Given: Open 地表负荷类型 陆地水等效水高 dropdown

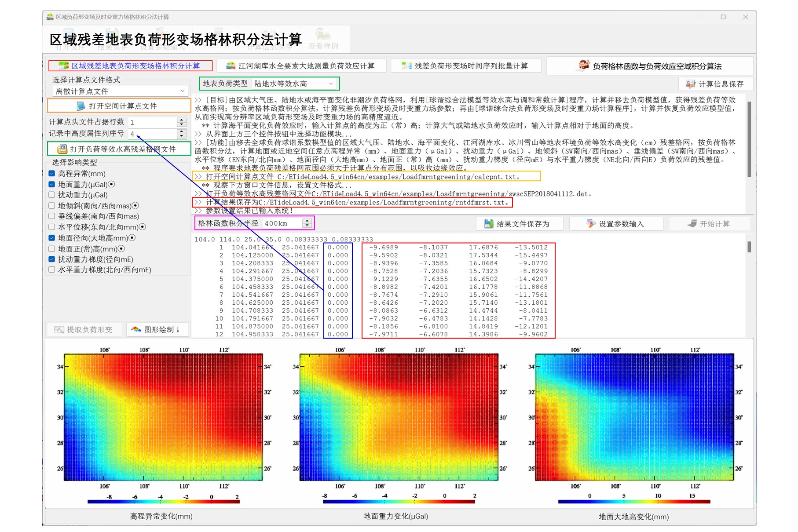Looking at the screenshot, I should [294, 84].
